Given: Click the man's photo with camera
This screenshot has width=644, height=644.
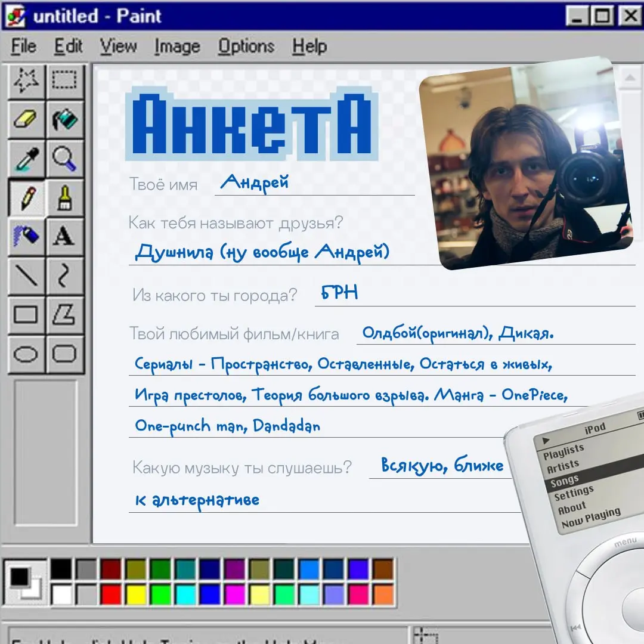Looking at the screenshot, I should pyautogui.click(x=526, y=163).
